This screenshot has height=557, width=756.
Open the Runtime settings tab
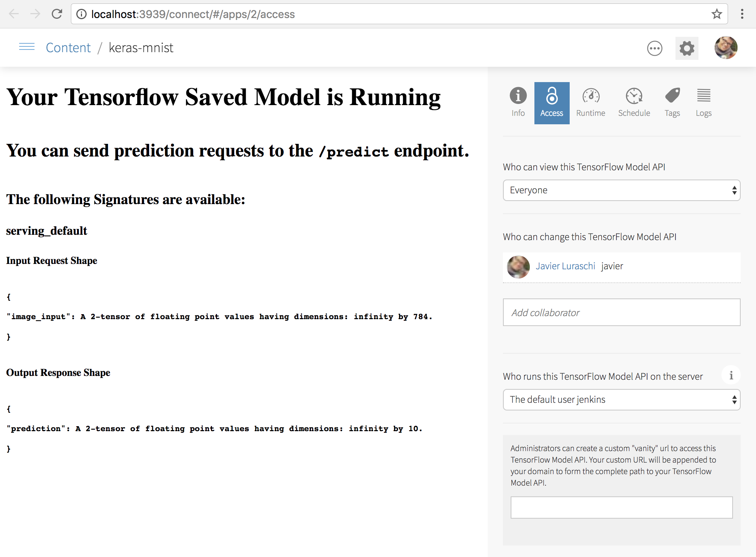590,103
